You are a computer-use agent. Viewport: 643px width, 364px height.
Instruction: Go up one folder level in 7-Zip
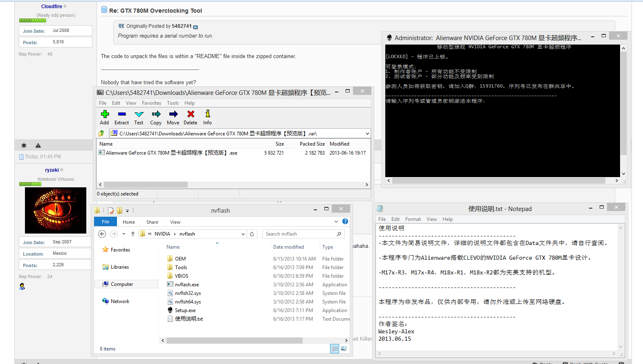tap(101, 133)
